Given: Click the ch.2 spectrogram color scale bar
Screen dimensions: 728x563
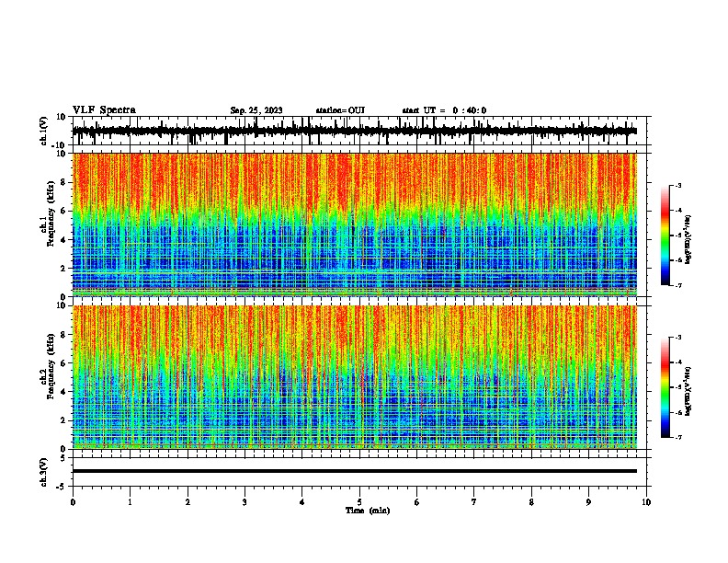Looking at the screenshot, I should [x=665, y=387].
